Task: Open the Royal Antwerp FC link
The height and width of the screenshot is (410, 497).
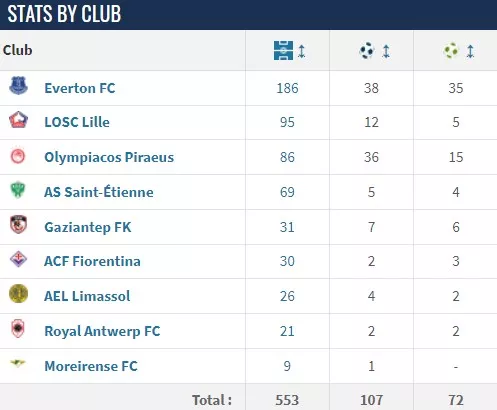Action: click(x=102, y=331)
